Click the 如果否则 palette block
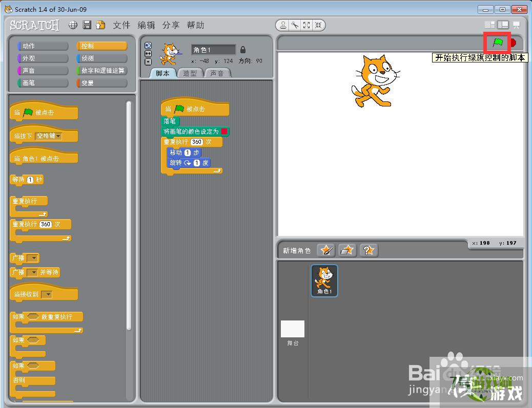Viewport: 532px width, 408px height. click(33, 379)
